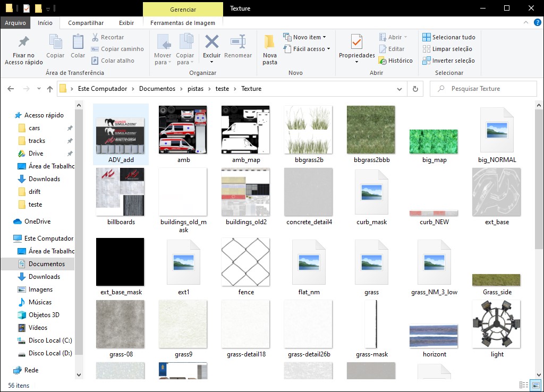Select Rede in the navigation pane

[25, 370]
